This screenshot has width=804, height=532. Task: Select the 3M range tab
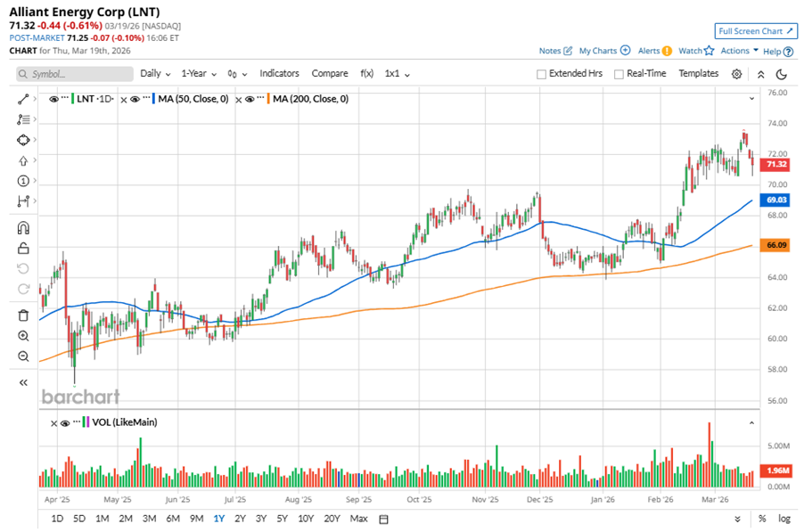149,519
